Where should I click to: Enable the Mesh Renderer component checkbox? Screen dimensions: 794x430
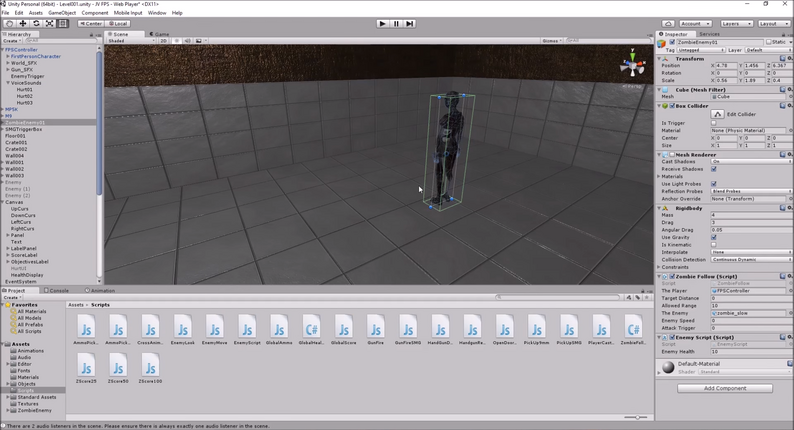tap(672, 154)
